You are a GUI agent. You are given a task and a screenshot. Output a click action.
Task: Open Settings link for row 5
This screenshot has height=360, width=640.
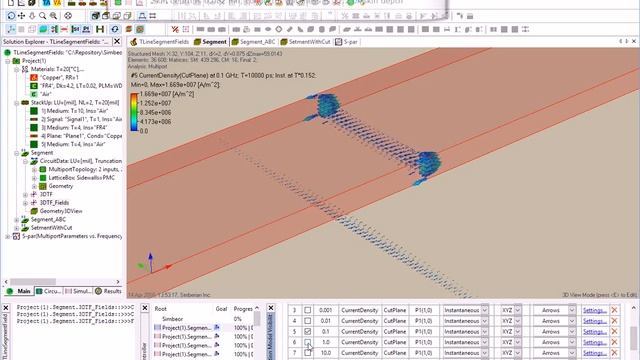(594, 331)
